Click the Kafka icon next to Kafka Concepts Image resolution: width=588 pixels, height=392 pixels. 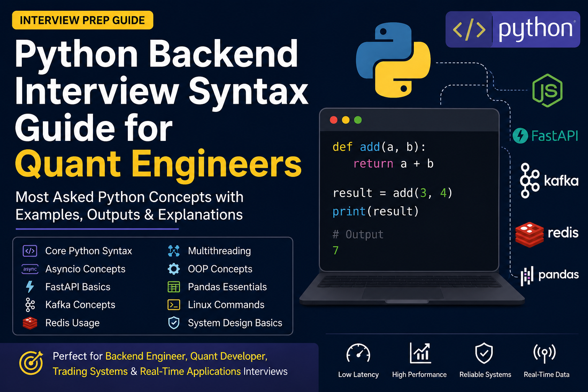(30, 305)
